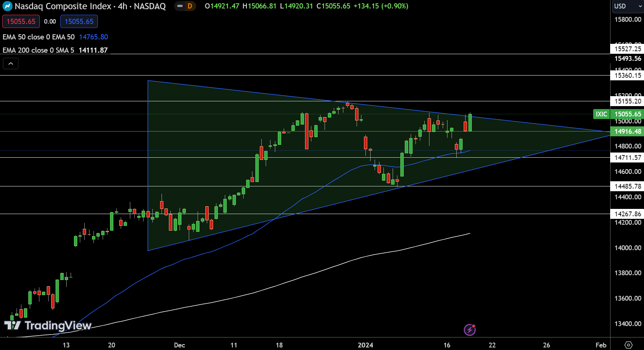Click the red sell price 15055.65 button
Viewport: 644px width, 350px height.
pyautogui.click(x=21, y=21)
